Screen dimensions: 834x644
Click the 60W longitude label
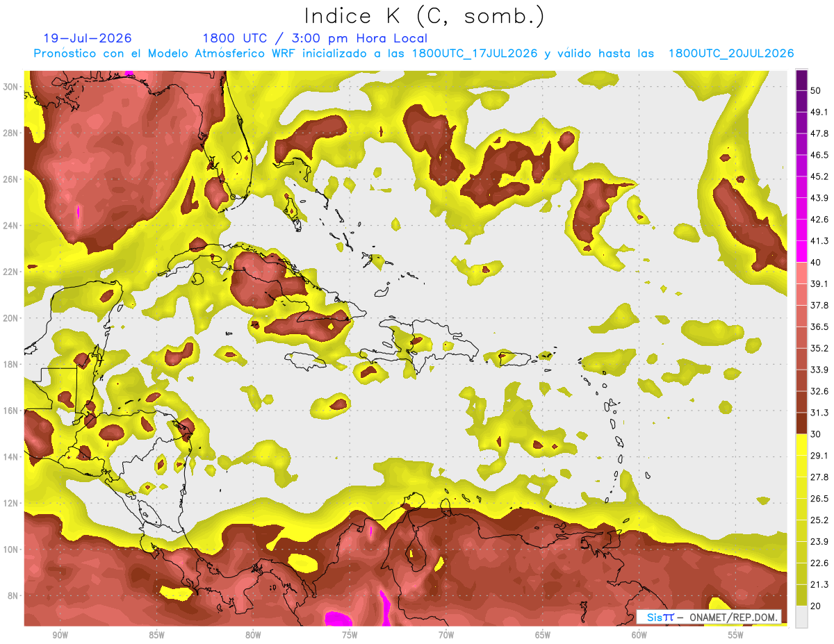click(x=639, y=635)
